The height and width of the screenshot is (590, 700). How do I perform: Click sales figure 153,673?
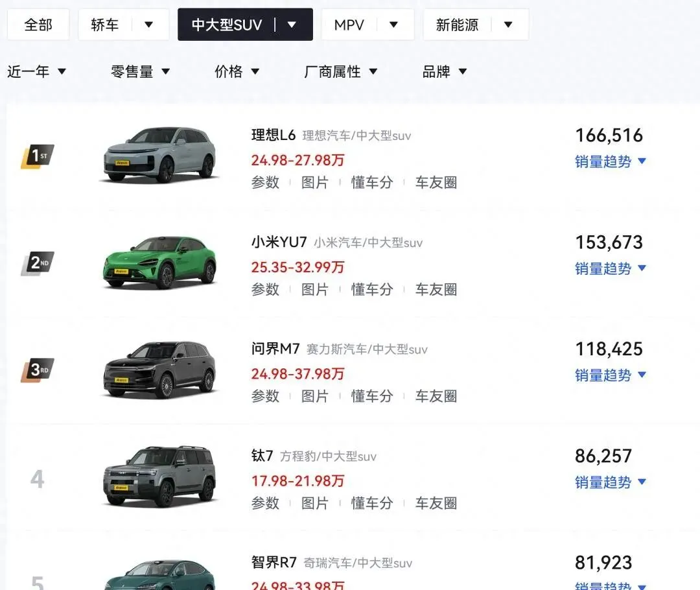click(x=609, y=243)
